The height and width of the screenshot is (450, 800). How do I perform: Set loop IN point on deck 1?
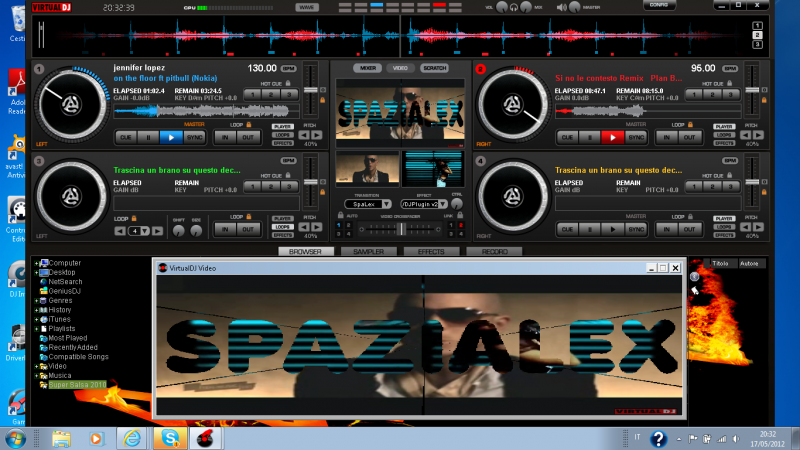coord(224,137)
